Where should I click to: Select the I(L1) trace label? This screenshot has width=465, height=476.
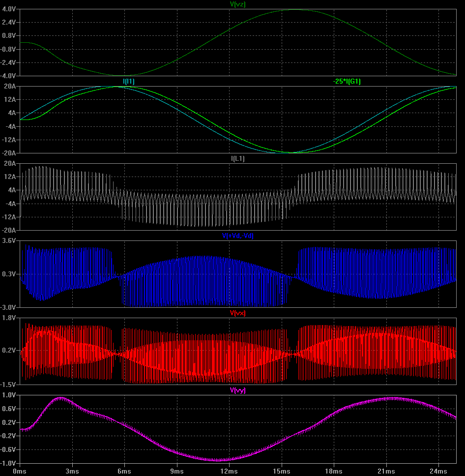237,158
